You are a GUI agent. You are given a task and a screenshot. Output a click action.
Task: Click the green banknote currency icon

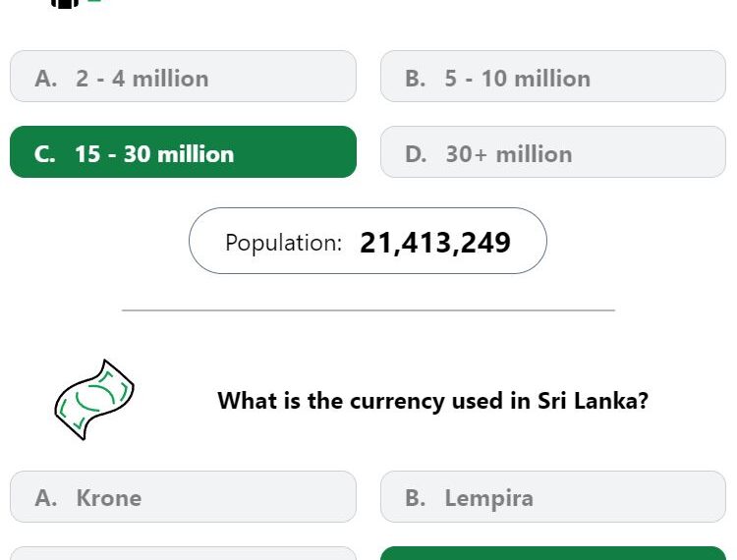tap(94, 400)
